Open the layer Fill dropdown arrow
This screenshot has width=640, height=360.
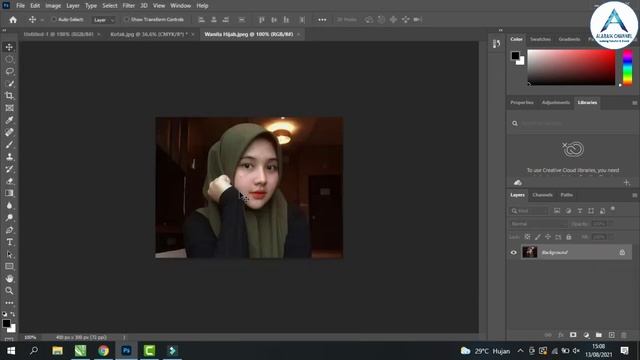pos(611,237)
